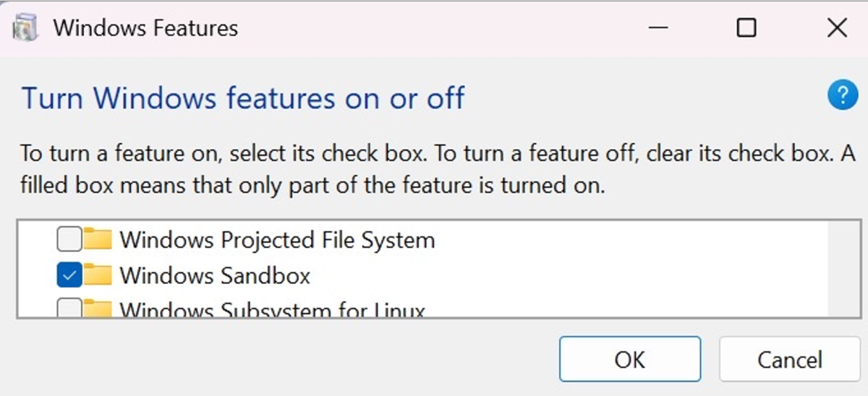Uncheck the Windows Sandbox checkbox

(69, 275)
